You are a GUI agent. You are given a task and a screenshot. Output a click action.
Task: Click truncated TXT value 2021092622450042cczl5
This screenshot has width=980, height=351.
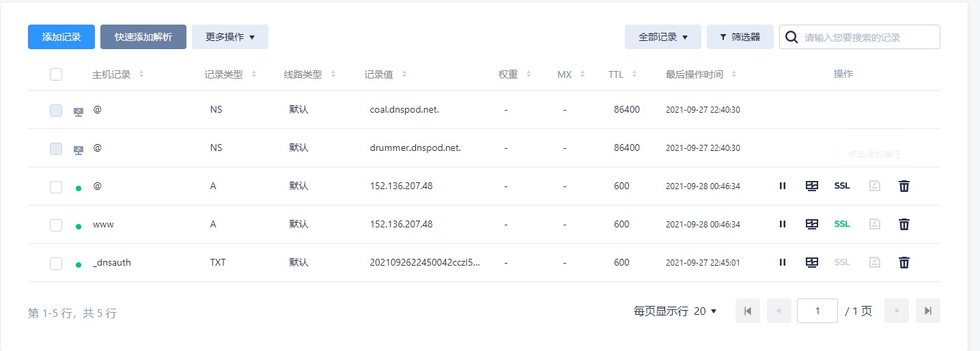point(425,263)
